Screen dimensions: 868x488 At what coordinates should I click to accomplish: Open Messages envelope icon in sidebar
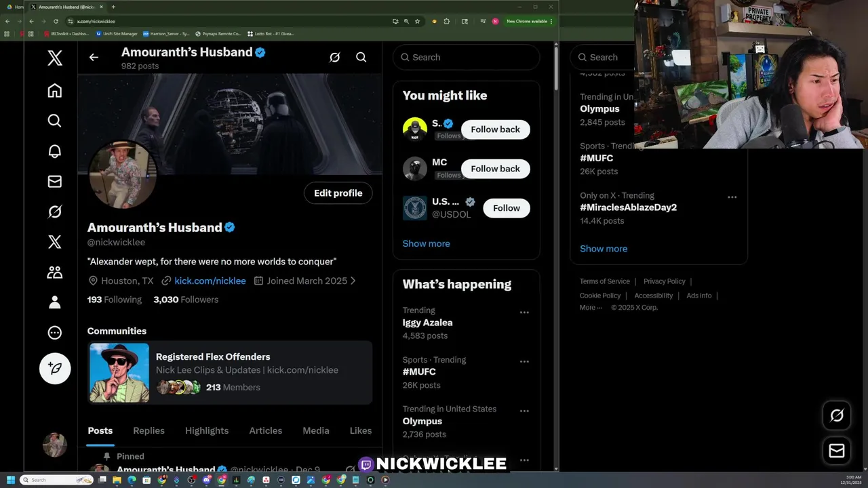coord(55,182)
